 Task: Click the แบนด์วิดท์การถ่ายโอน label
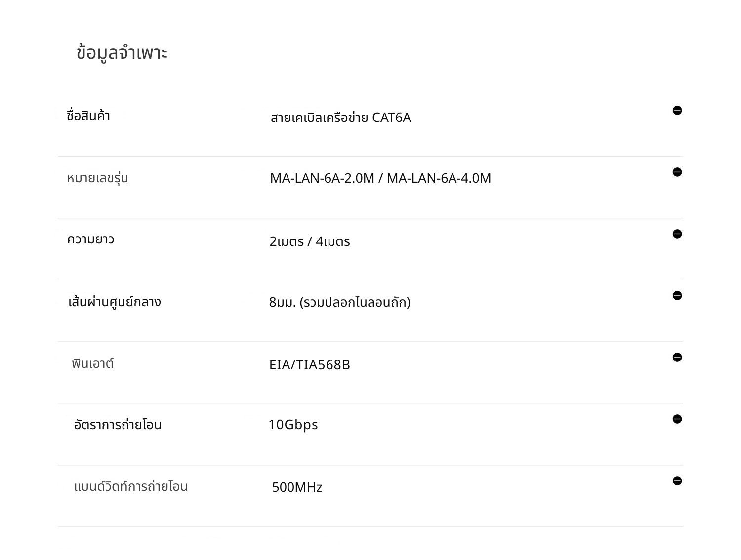tap(131, 486)
